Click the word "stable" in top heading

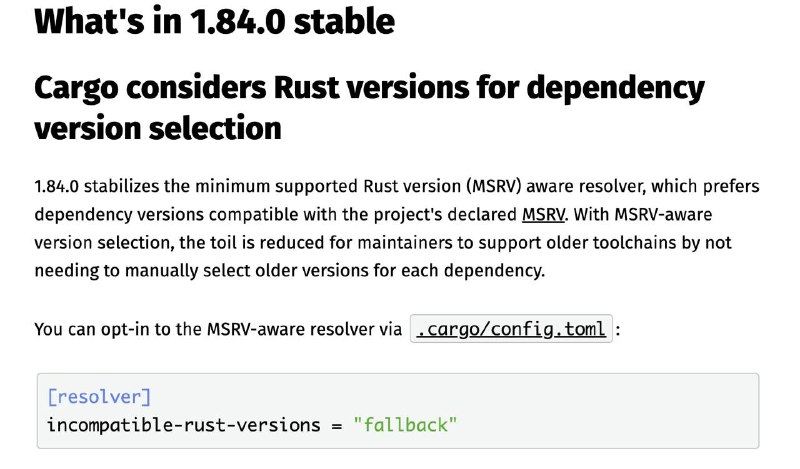click(x=344, y=21)
